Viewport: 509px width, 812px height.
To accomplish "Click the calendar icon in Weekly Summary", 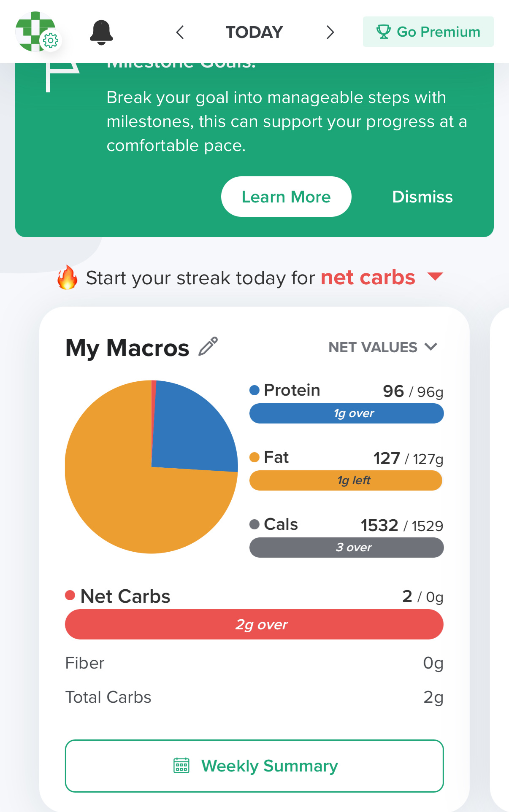I will pyautogui.click(x=181, y=765).
